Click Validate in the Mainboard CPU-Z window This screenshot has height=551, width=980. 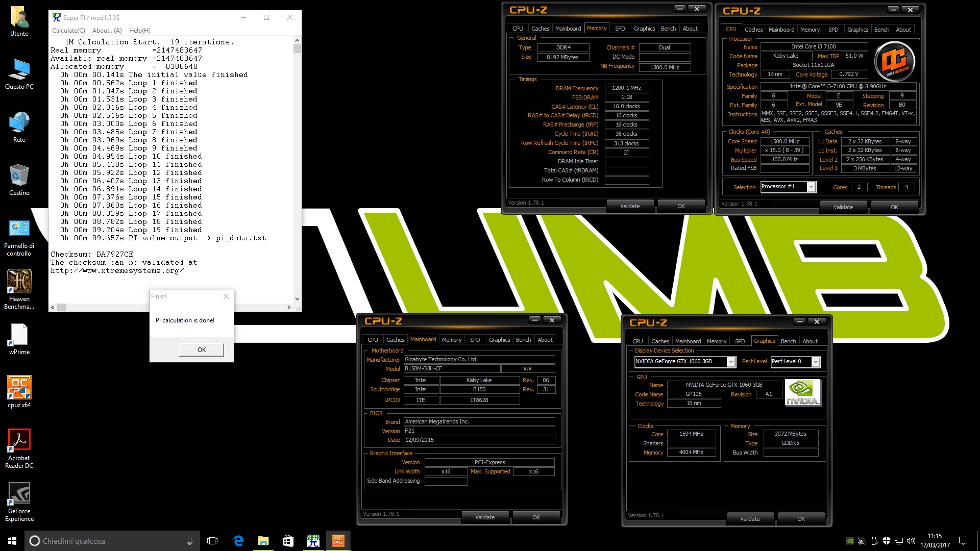[485, 517]
